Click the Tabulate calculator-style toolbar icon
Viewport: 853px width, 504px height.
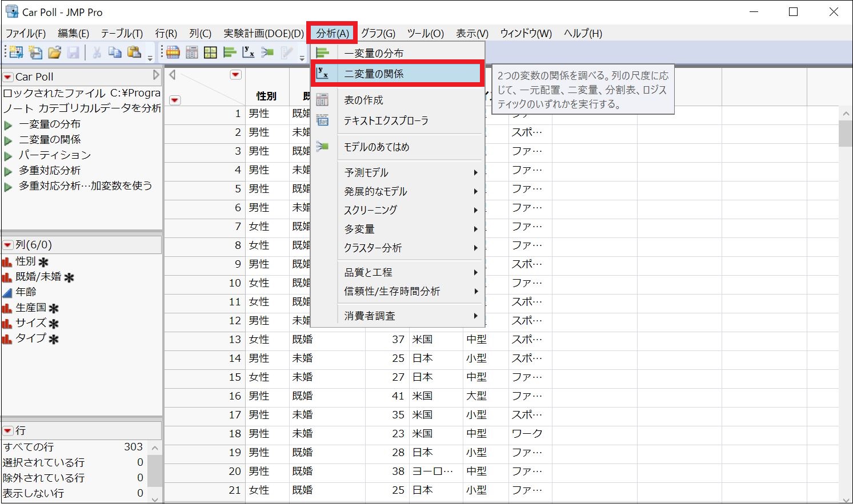point(192,53)
